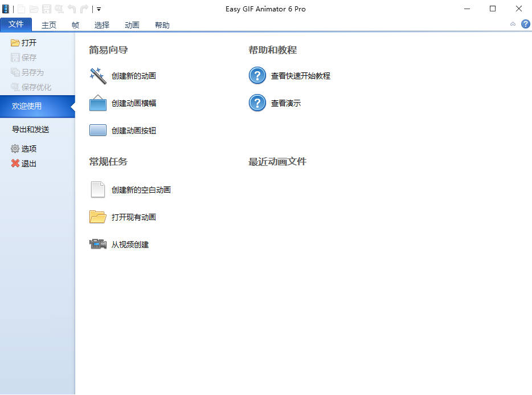The height and width of the screenshot is (395, 532).
Task: Click the 简易向导 heading
Action: [108, 50]
